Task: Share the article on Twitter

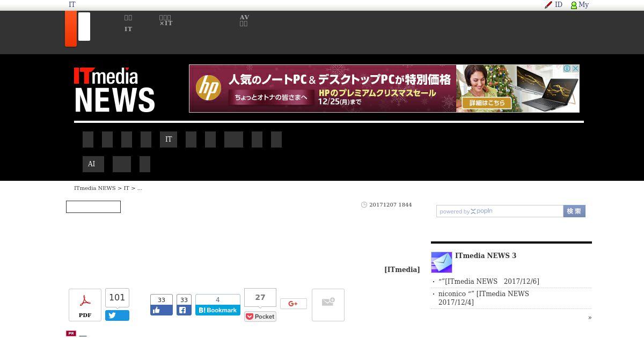Action: click(117, 315)
